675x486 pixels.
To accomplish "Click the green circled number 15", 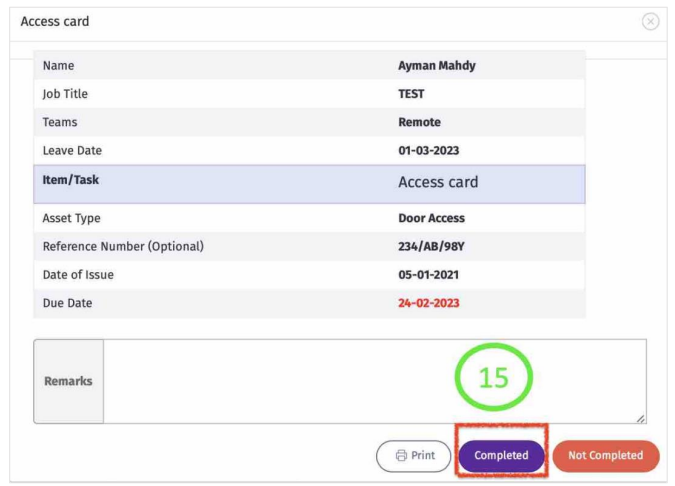I will coord(494,378).
